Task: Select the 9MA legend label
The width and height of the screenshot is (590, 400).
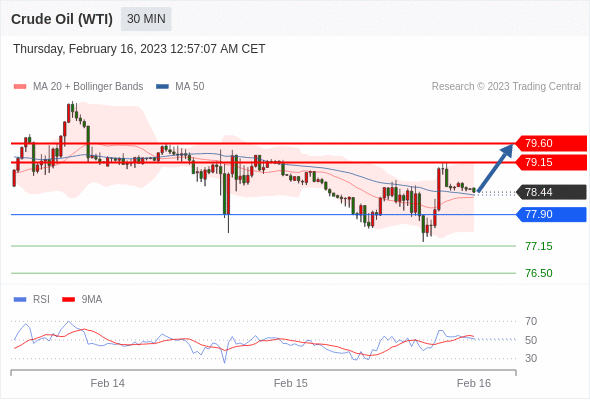Action: [92, 300]
